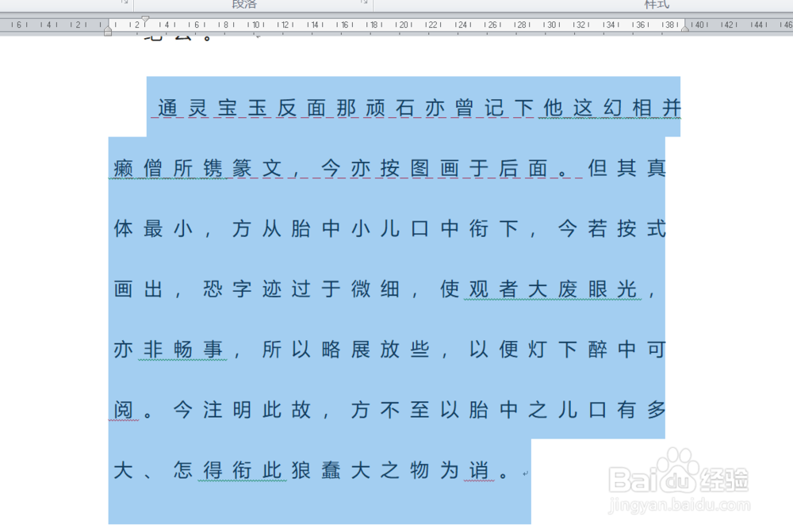Viewport: 793px width, 532px height.
Task: Select the first-line indent marker on the ruler
Action: (x=145, y=17)
